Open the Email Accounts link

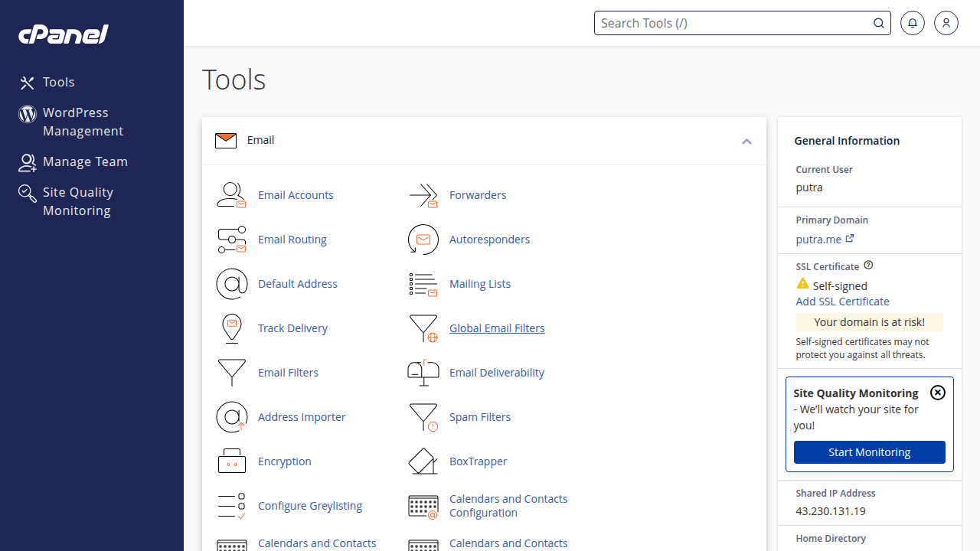[x=296, y=195]
